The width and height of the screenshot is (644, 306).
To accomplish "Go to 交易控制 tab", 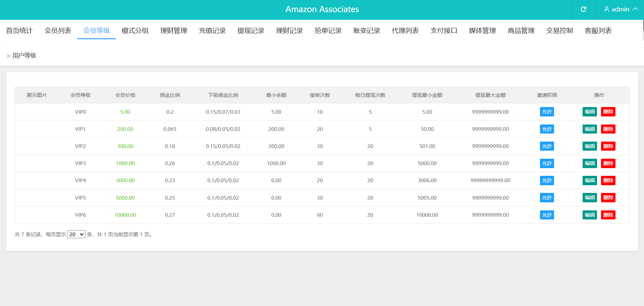I will (x=559, y=31).
